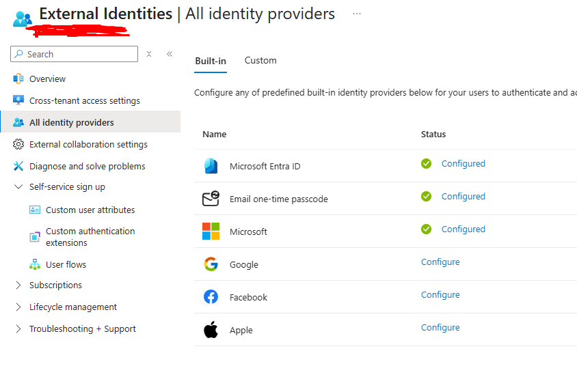Screen dimensions: 577x392
Task: Click the Troubleshooting + Support label
Action: tap(83, 328)
